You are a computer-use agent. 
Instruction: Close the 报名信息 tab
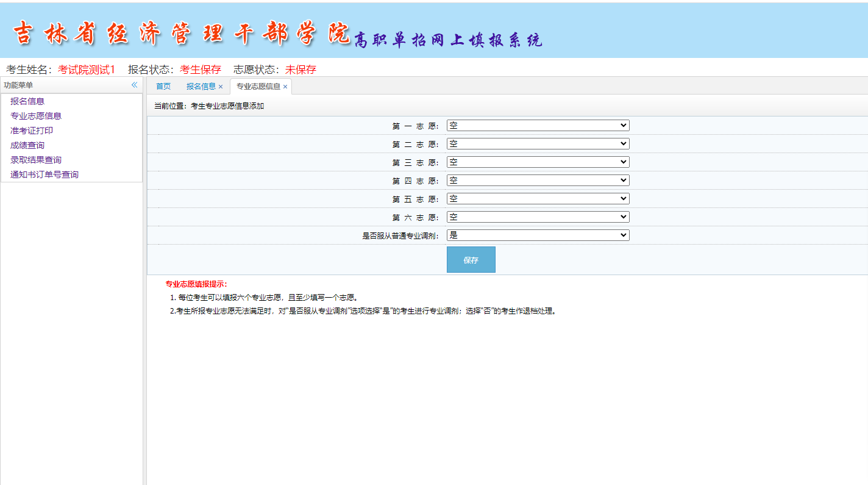[x=221, y=87]
